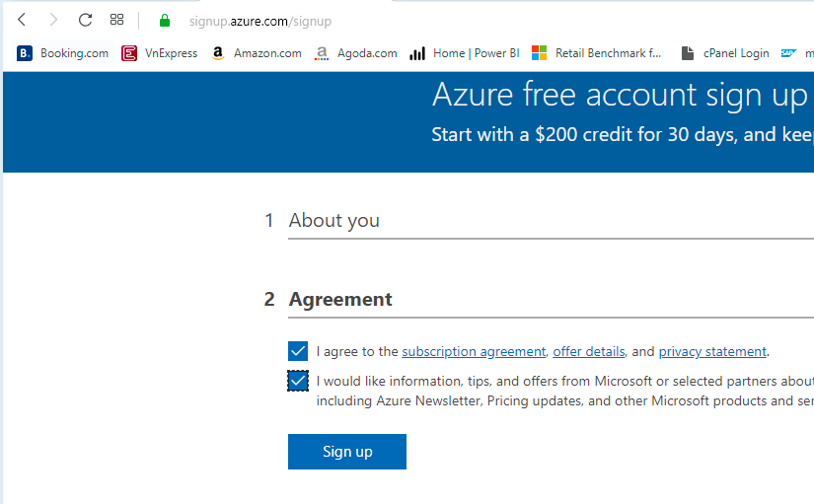The width and height of the screenshot is (814, 504).
Task: Click the green padlock security icon
Action: pos(165,21)
